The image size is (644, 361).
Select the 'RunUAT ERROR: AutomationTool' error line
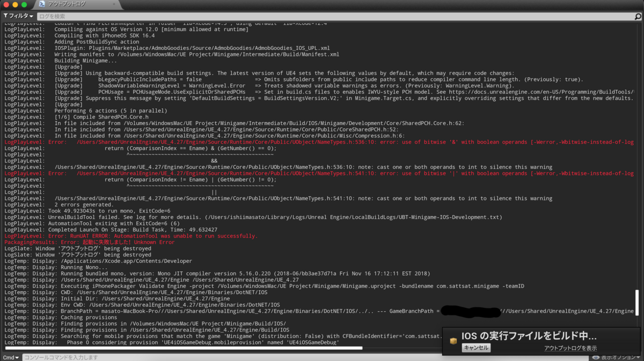(130, 236)
